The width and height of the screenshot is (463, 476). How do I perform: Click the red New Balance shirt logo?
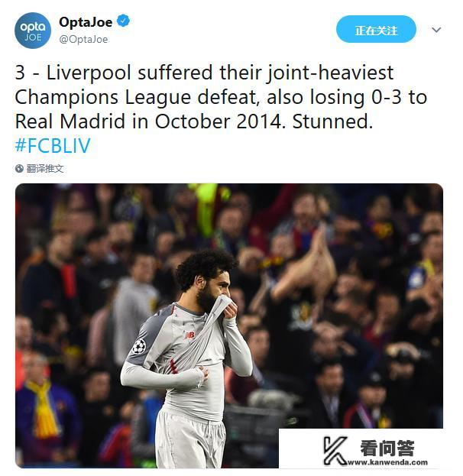(190, 335)
